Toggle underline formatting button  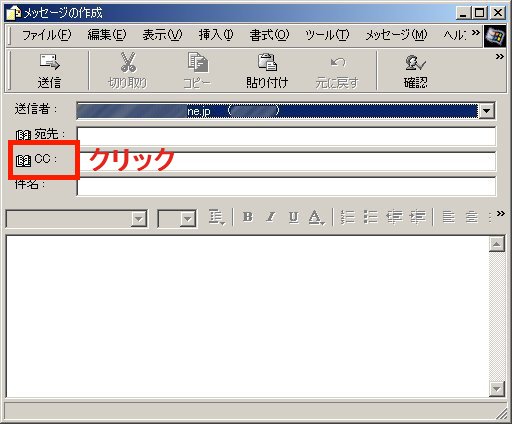(293, 217)
